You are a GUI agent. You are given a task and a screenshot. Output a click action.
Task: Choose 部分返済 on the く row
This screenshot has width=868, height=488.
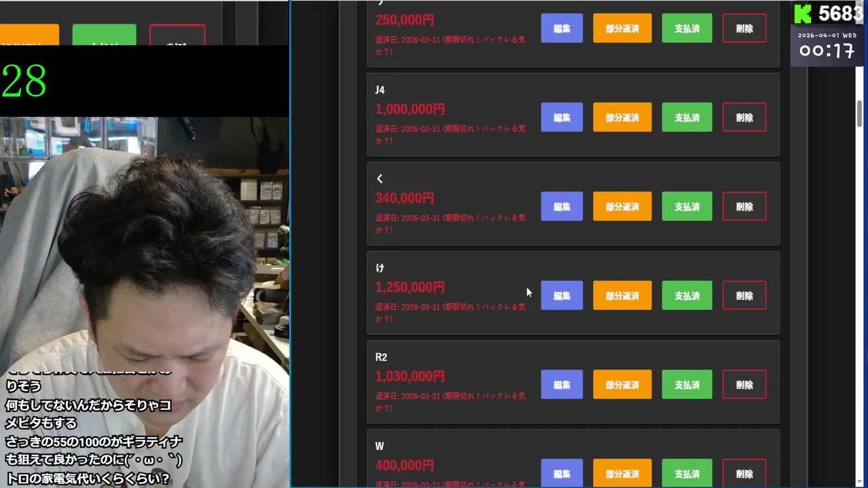point(622,207)
